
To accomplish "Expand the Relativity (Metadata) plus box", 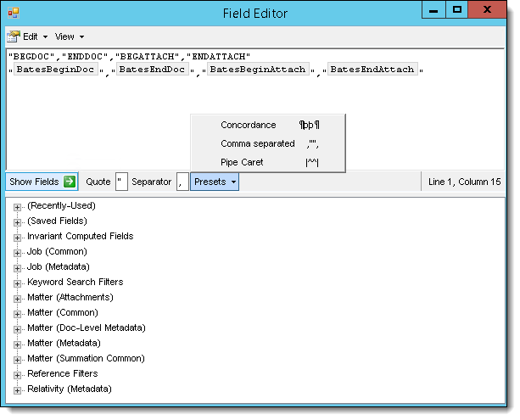I will [17, 390].
